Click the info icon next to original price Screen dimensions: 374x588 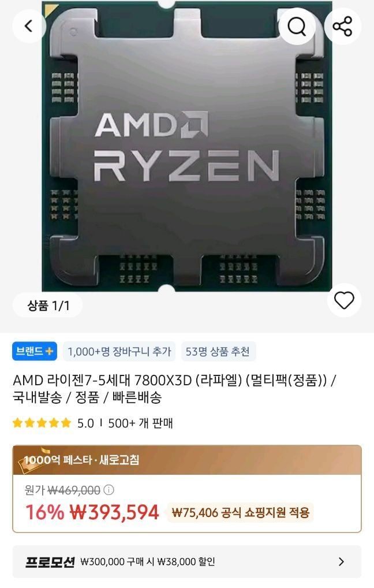tap(109, 490)
